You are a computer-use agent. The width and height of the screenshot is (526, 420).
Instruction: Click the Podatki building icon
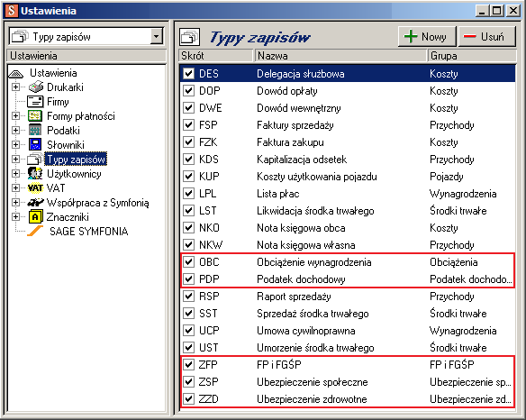pyautogui.click(x=35, y=131)
